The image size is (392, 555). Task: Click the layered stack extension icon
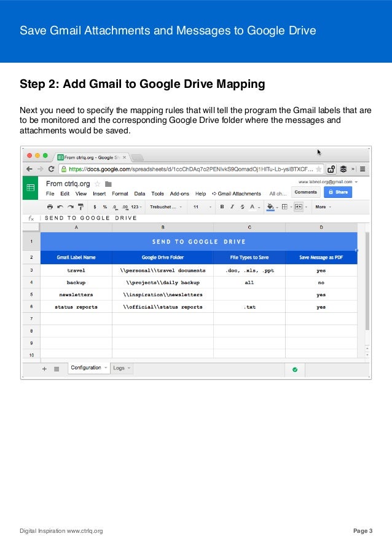click(x=343, y=169)
